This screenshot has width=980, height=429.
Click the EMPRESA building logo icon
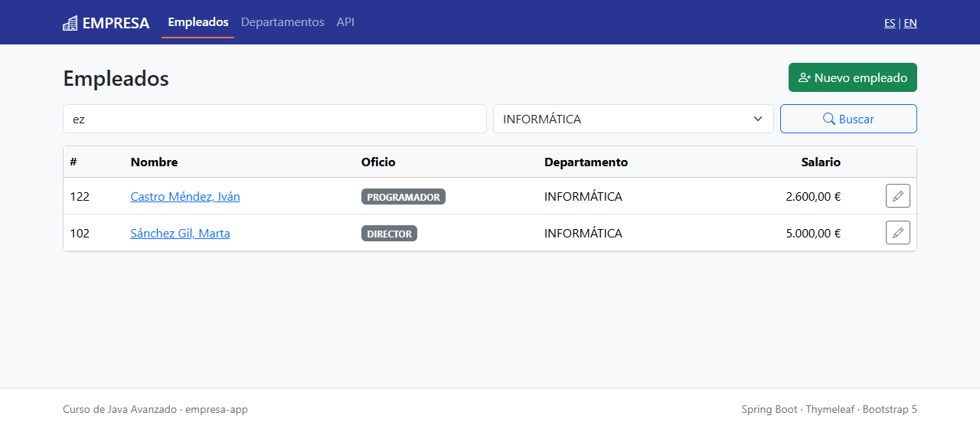pyautogui.click(x=70, y=23)
